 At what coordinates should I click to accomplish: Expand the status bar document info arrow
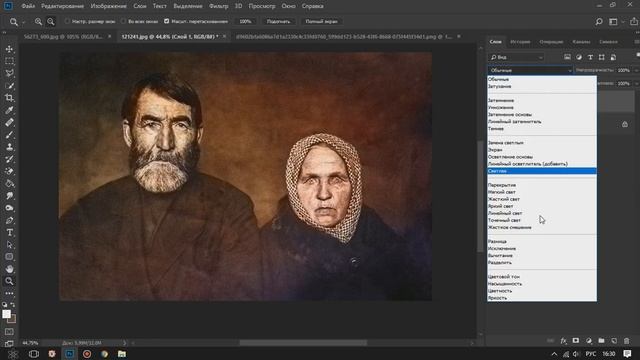(x=124, y=343)
